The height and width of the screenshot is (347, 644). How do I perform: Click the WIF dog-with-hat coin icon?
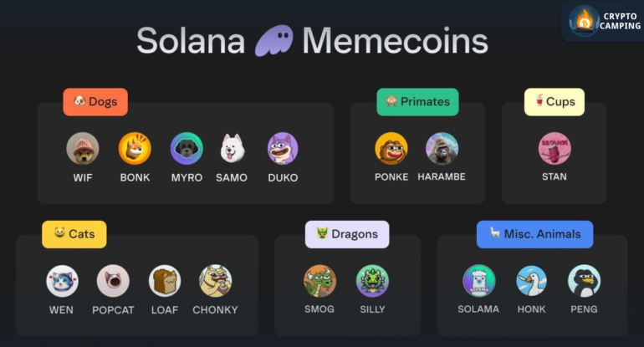83,148
